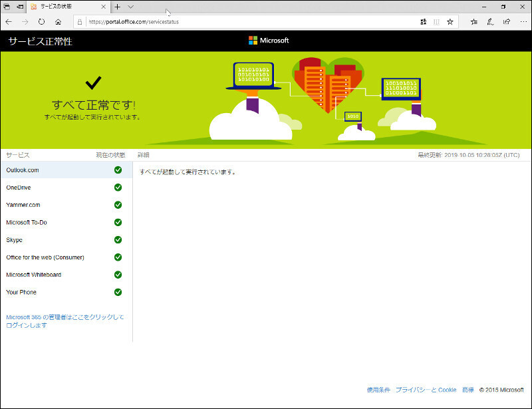532x409 pixels.
Task: Open the Favorites hub
Action: (x=474, y=22)
